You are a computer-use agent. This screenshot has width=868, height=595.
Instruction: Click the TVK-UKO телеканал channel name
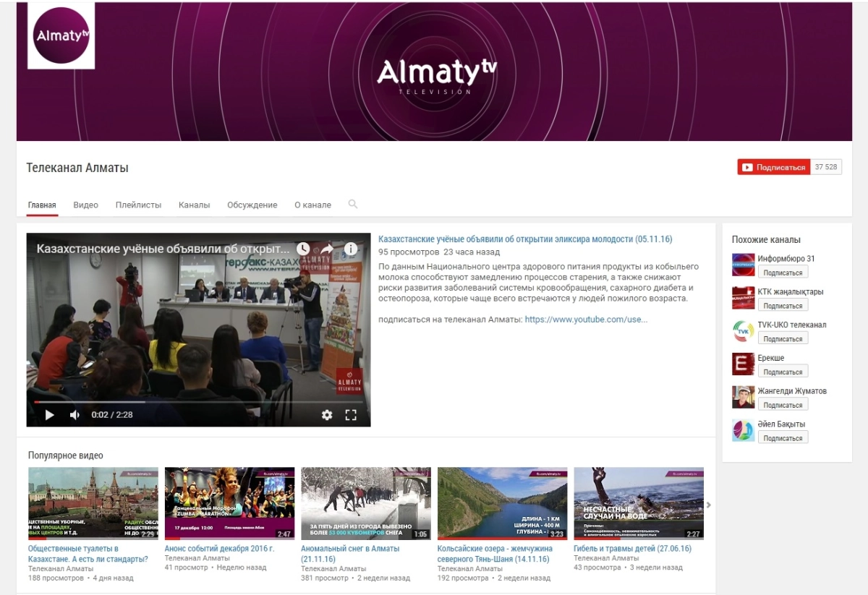(792, 325)
